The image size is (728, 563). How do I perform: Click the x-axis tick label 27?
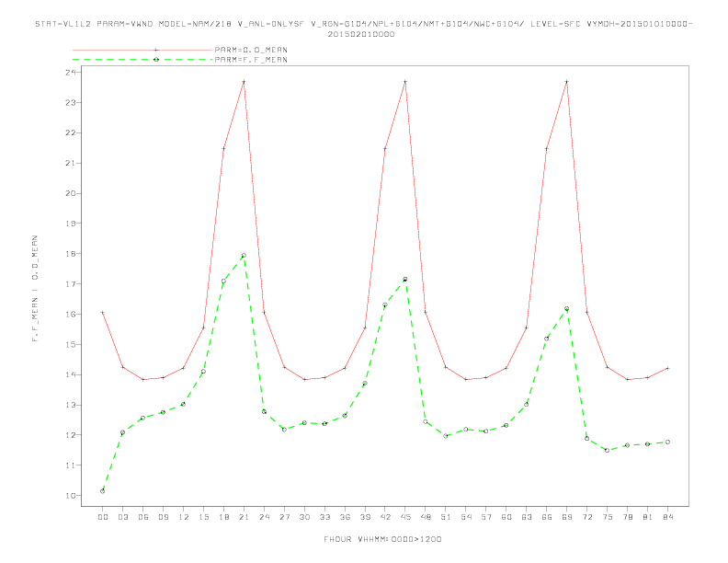[x=284, y=517]
